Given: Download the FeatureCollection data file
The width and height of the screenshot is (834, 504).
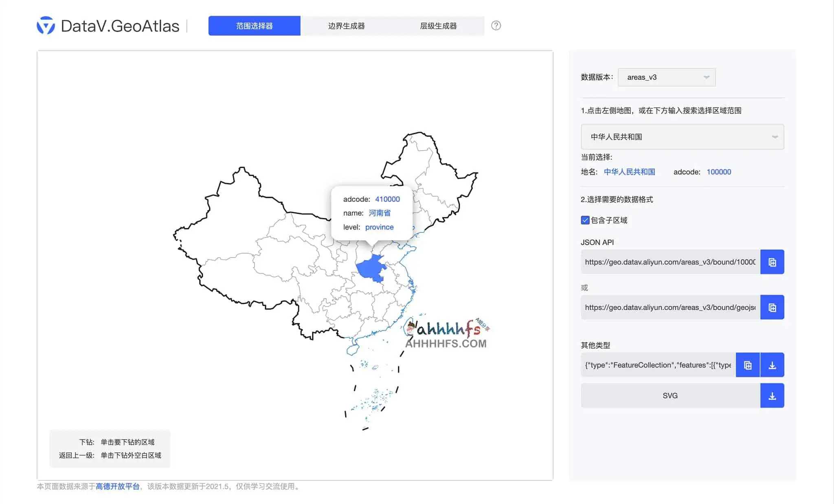Looking at the screenshot, I should (x=773, y=365).
